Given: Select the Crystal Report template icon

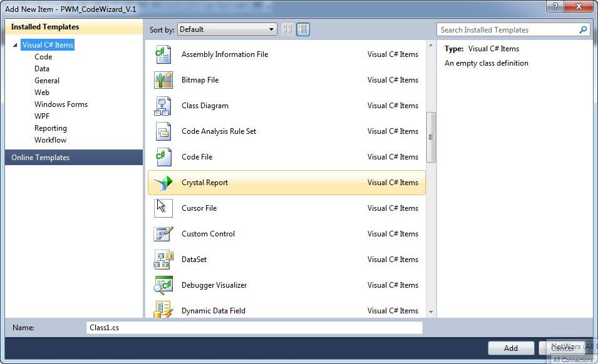Looking at the screenshot, I should pyautogui.click(x=163, y=183).
